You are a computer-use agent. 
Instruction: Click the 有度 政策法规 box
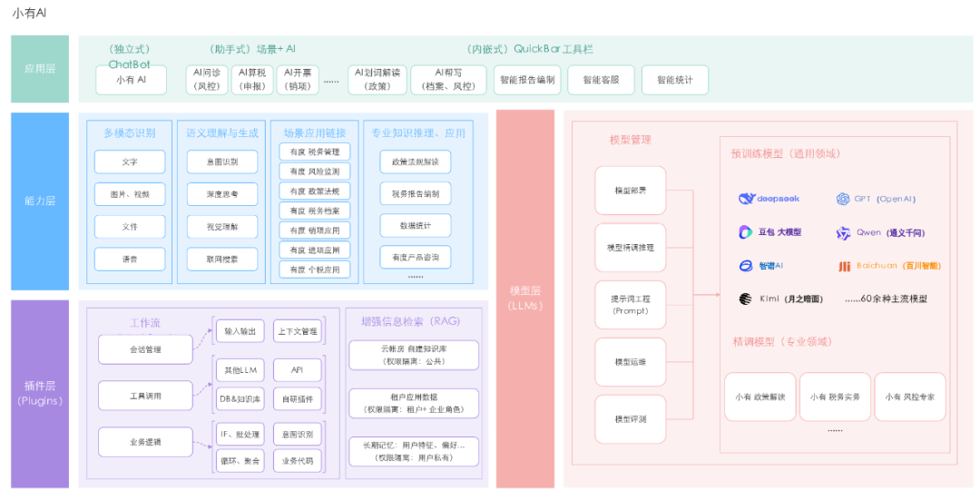(x=315, y=191)
